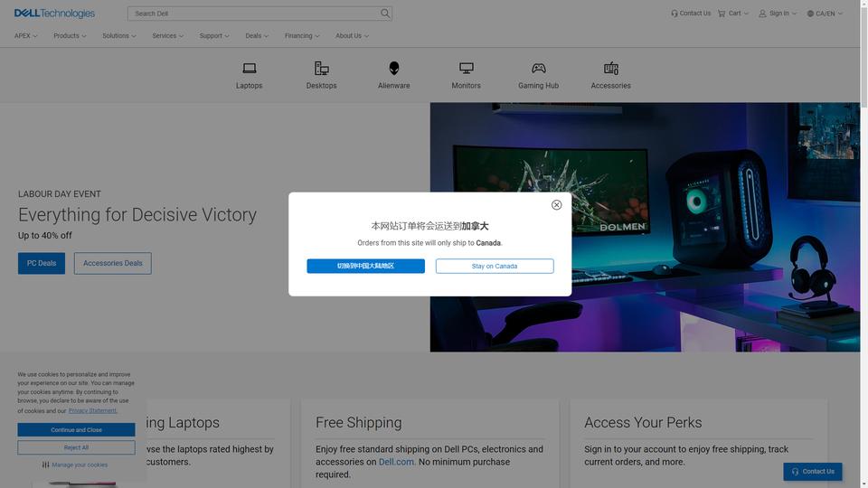Expand the Deals menu
The height and width of the screenshot is (488, 868).
[257, 35]
